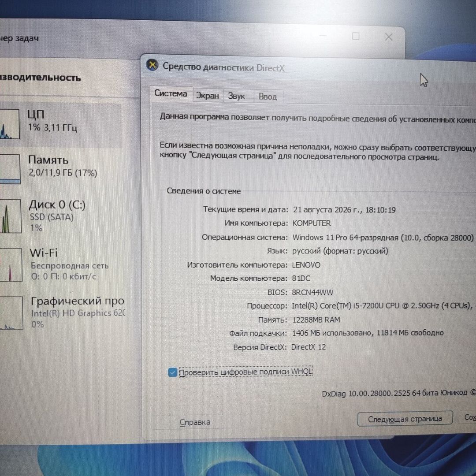Screen dimensions: 476x476
Task: Click the 12288MB RAM memory value
Action: click(x=316, y=320)
